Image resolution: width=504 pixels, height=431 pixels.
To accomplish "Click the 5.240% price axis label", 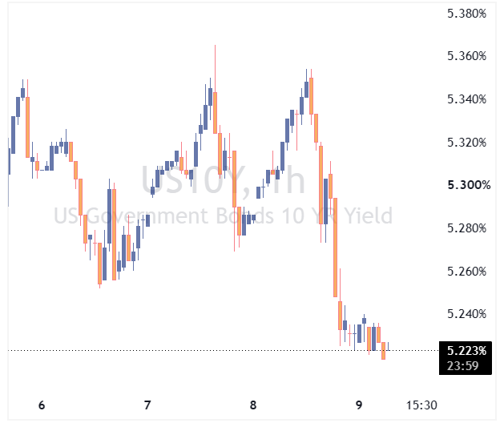I will [466, 314].
